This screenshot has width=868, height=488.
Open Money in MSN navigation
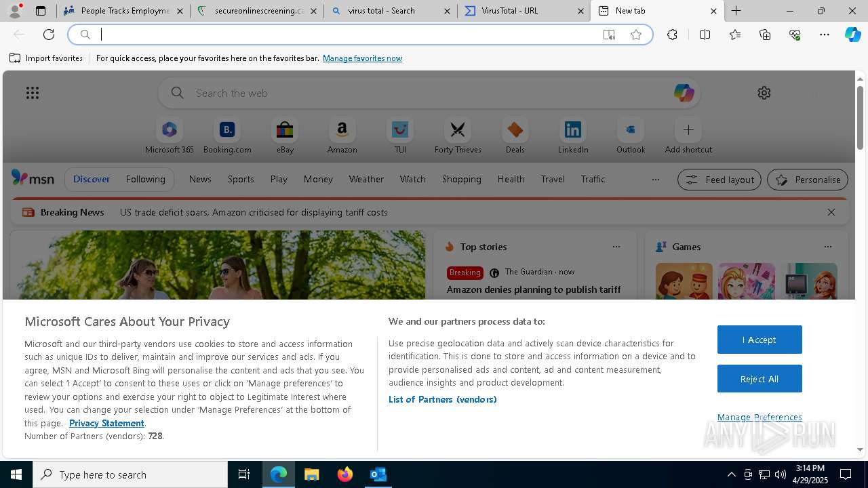(318, 179)
